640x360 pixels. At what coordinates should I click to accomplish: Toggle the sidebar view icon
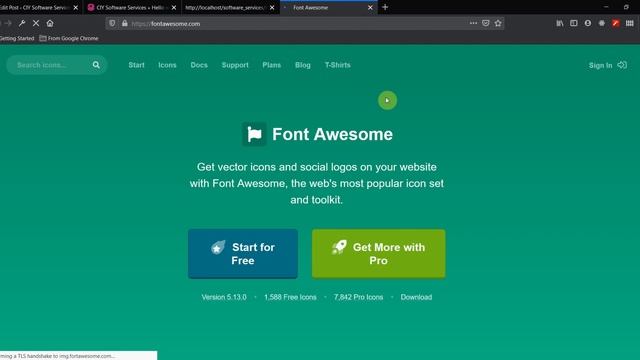pos(573,23)
